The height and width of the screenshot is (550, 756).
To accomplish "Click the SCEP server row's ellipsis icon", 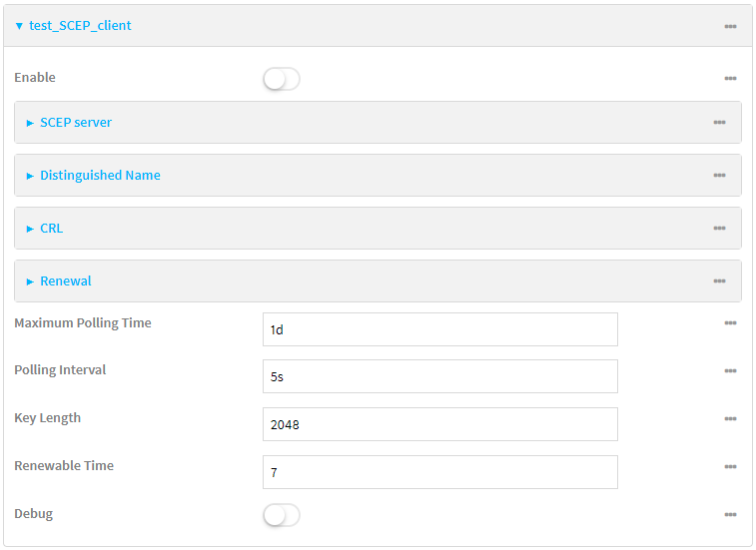I will tap(719, 123).
